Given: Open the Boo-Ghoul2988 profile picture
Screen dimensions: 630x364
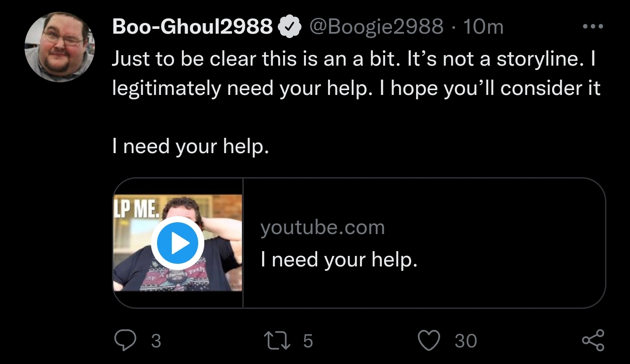Looking at the screenshot, I should [60, 47].
